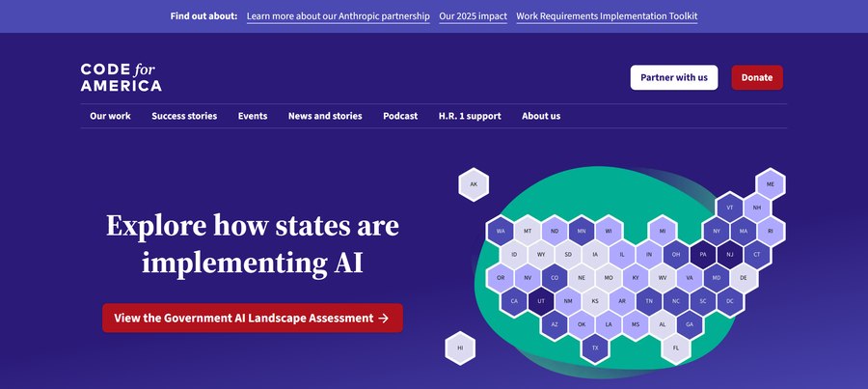Click the SD hexagon tile
868x389 pixels.
(x=568, y=255)
